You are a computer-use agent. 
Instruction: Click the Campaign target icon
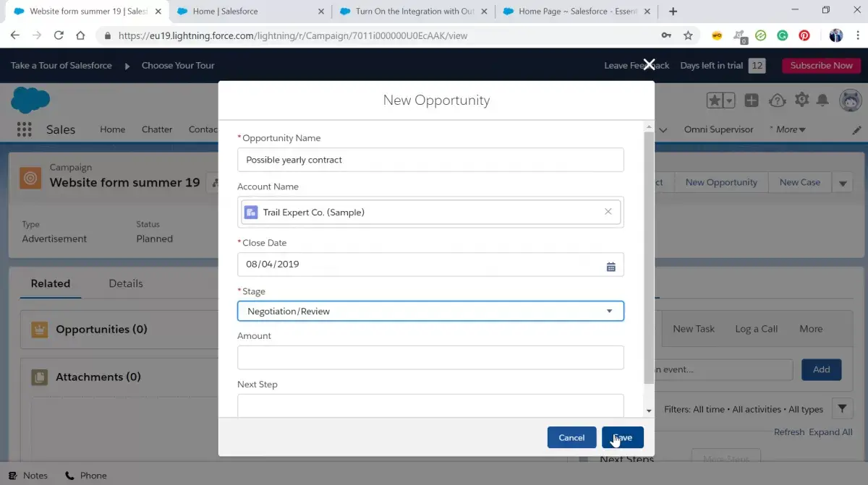coord(30,177)
